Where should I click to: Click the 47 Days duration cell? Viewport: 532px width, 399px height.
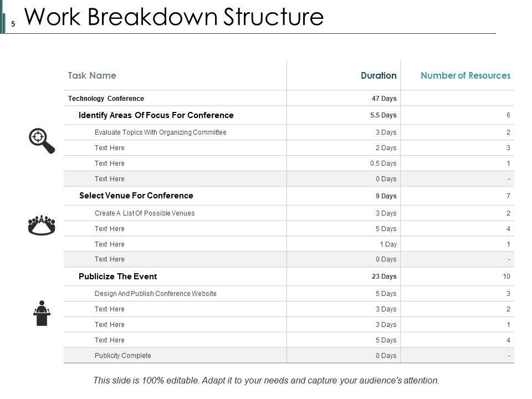(384, 99)
